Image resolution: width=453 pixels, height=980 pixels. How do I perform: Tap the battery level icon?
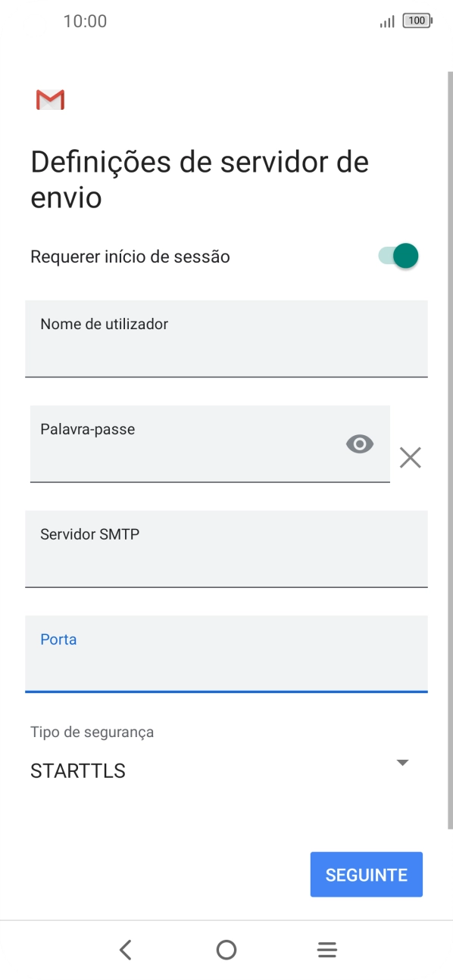click(x=417, y=21)
